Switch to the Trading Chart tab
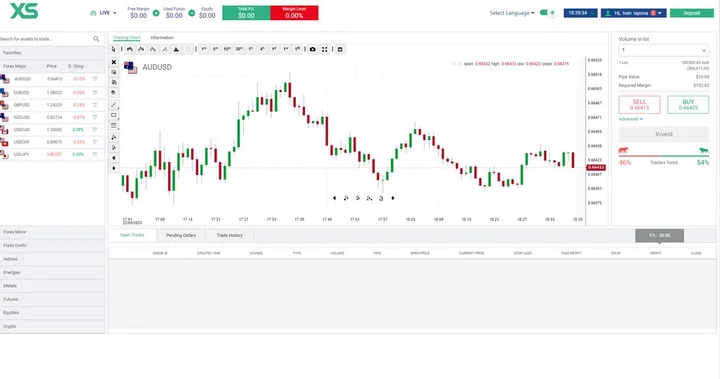The image size is (720, 379). [x=126, y=38]
